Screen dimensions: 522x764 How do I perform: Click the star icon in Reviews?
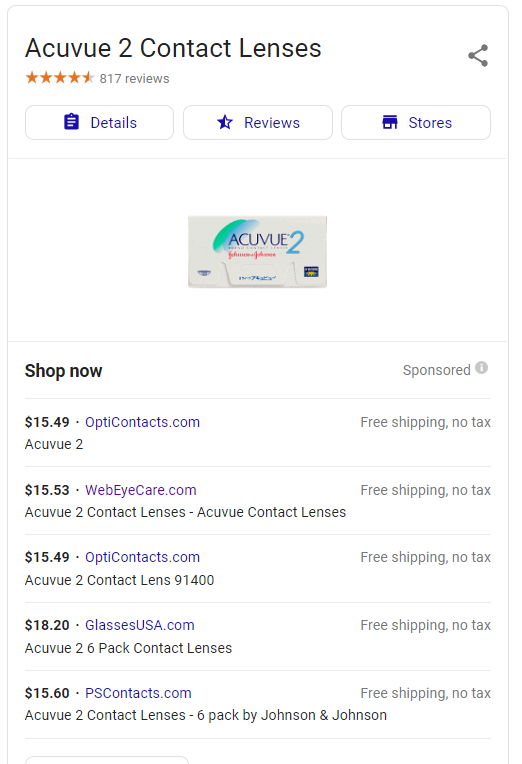tap(225, 122)
